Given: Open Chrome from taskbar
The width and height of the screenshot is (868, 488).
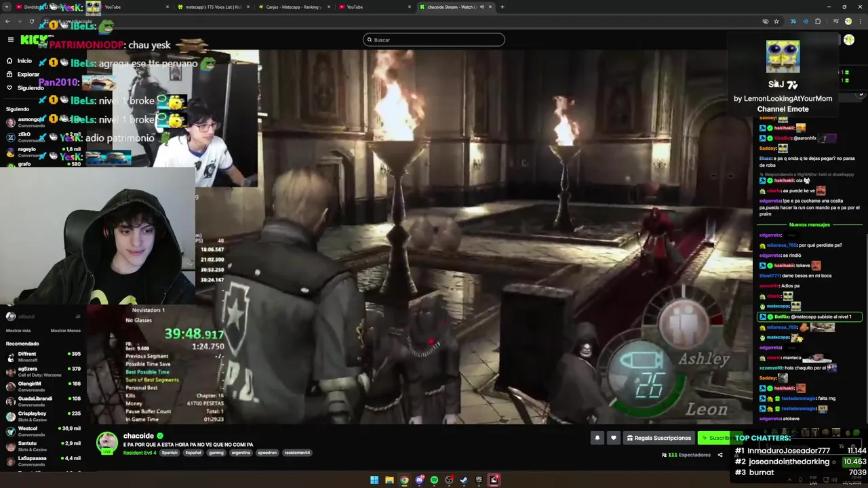Looking at the screenshot, I should click(404, 480).
